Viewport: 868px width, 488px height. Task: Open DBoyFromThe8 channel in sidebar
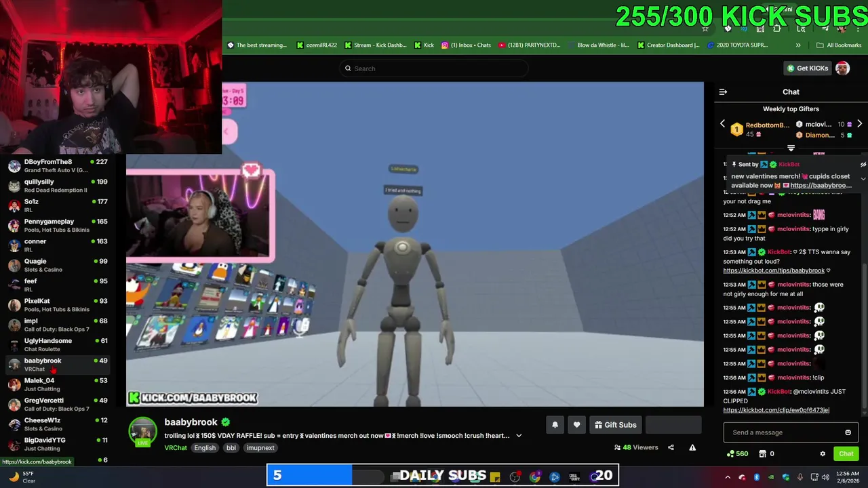tap(57, 166)
